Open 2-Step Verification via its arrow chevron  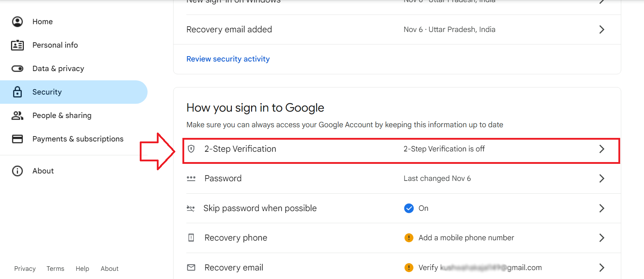(602, 149)
